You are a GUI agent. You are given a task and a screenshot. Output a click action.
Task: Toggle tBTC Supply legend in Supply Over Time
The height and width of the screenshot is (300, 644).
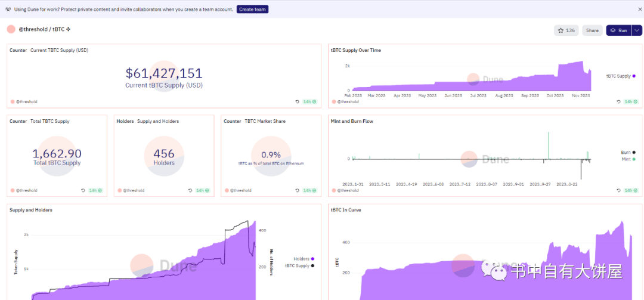pyautogui.click(x=621, y=76)
